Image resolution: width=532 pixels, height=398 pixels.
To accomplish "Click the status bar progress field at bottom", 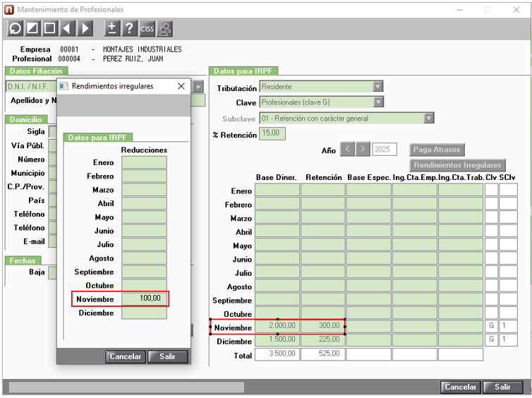I will pyautogui.click(x=126, y=387).
